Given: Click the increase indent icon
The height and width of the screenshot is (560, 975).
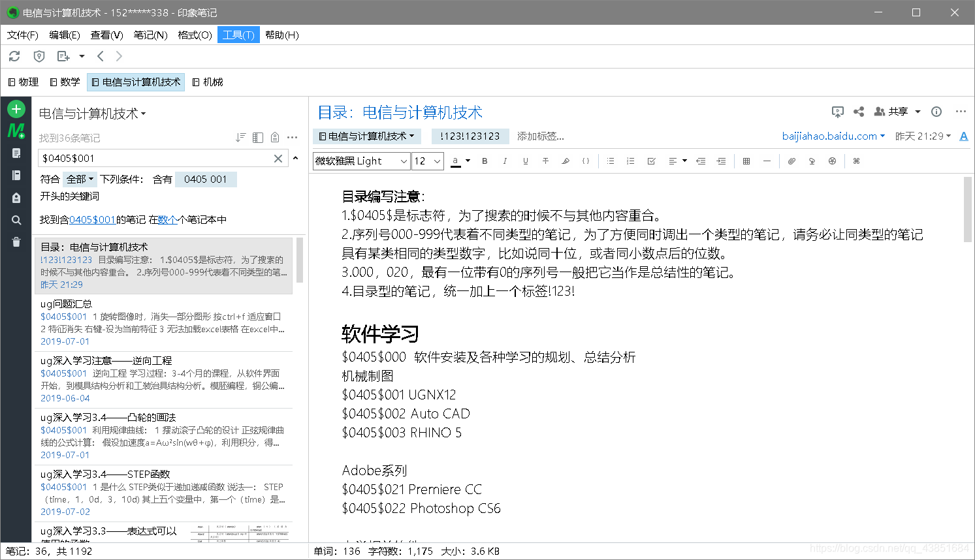Looking at the screenshot, I should pyautogui.click(x=721, y=161).
